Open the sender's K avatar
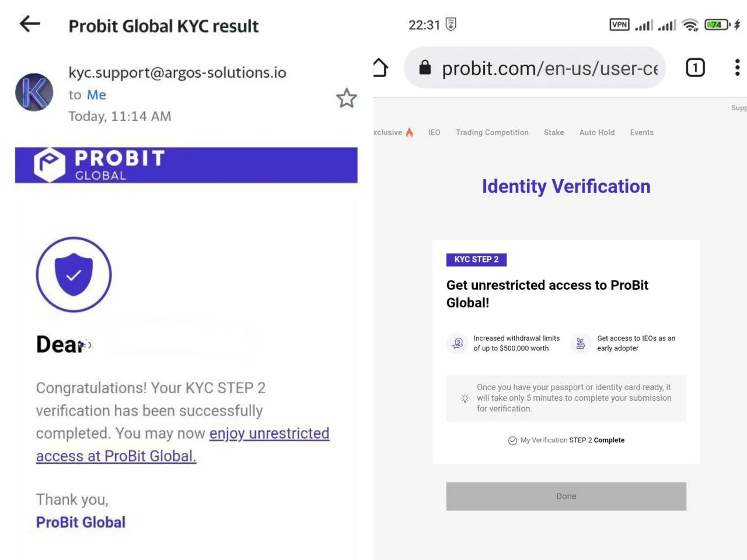This screenshot has height=560, width=747. (34, 92)
